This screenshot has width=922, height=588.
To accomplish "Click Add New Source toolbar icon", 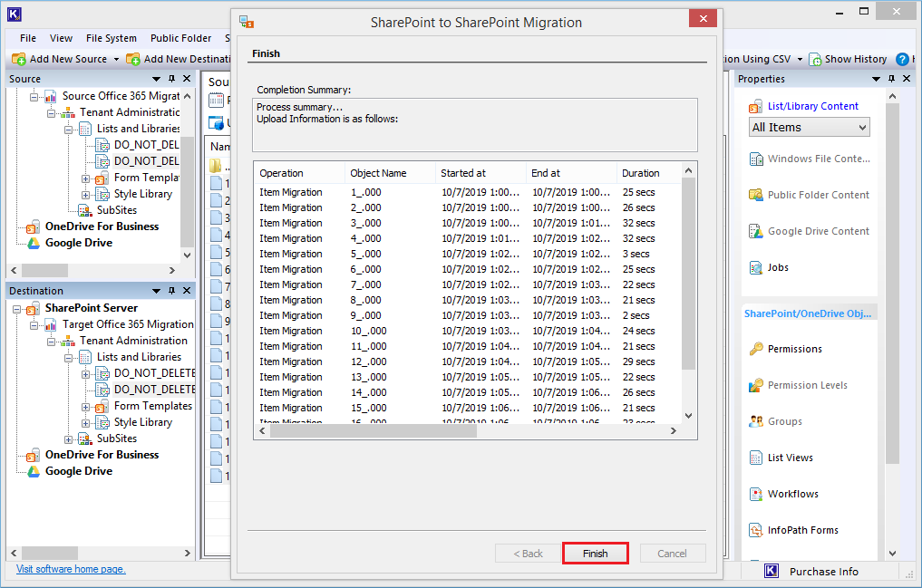I will [19, 59].
